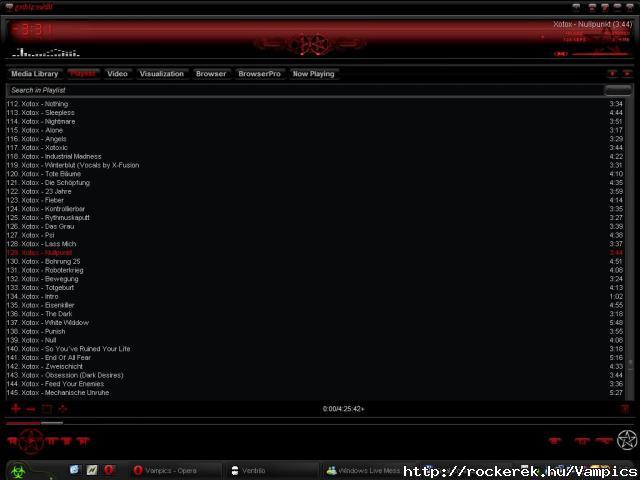Select track 119. Xotox - Winterblut
640x480 pixels.
click(314, 165)
